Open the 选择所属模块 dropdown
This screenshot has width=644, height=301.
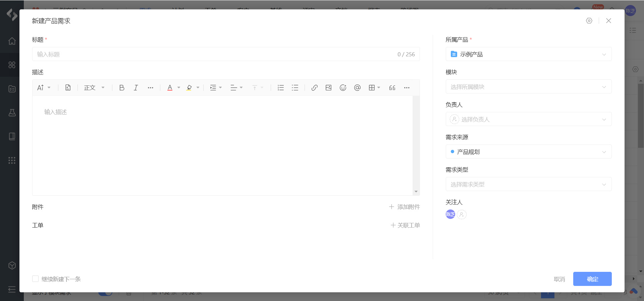click(529, 87)
